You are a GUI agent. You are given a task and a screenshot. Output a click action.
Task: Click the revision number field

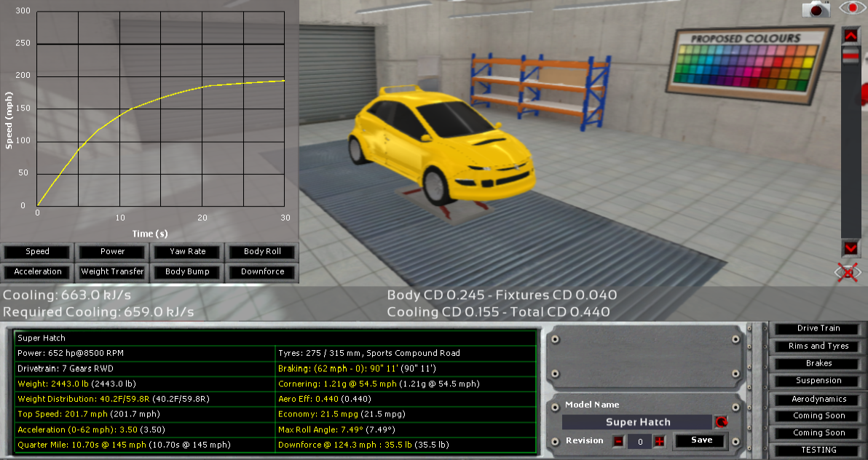click(640, 441)
